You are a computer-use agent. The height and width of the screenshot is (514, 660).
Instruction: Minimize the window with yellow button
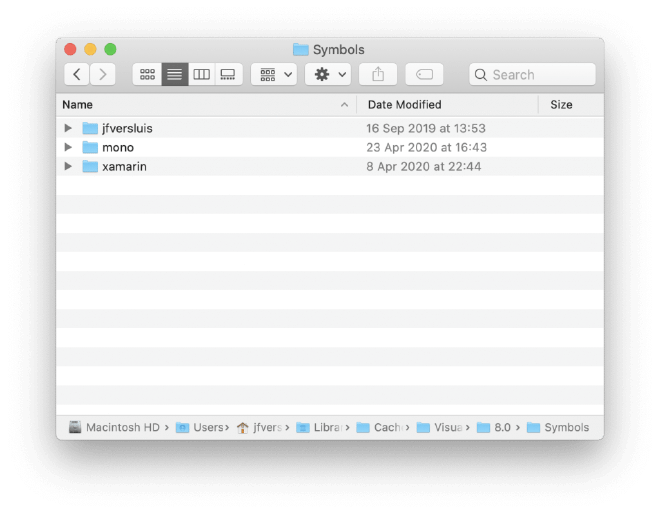pyautogui.click(x=90, y=49)
